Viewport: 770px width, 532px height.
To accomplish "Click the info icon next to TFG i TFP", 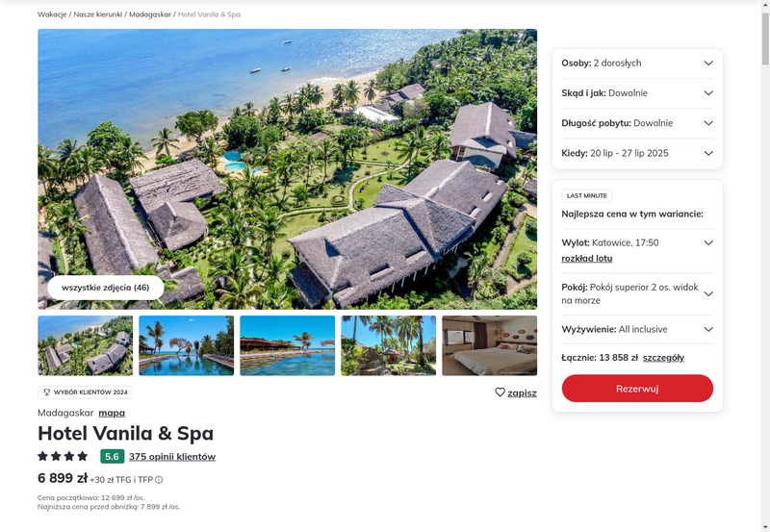I will [x=159, y=480].
